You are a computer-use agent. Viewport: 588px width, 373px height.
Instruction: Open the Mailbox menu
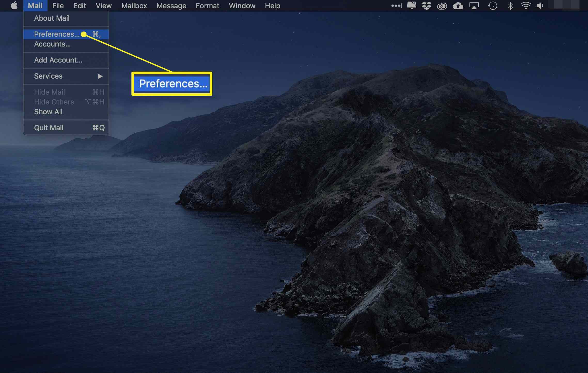pos(134,6)
